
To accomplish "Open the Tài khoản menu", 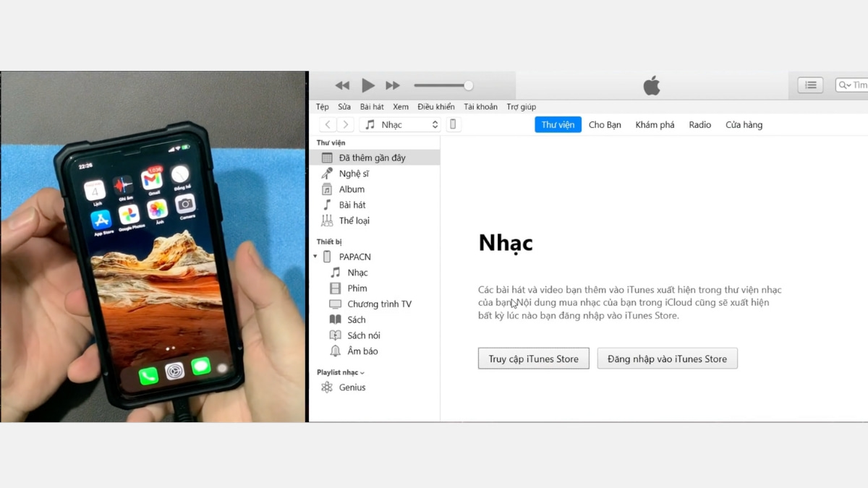I will pyautogui.click(x=481, y=107).
